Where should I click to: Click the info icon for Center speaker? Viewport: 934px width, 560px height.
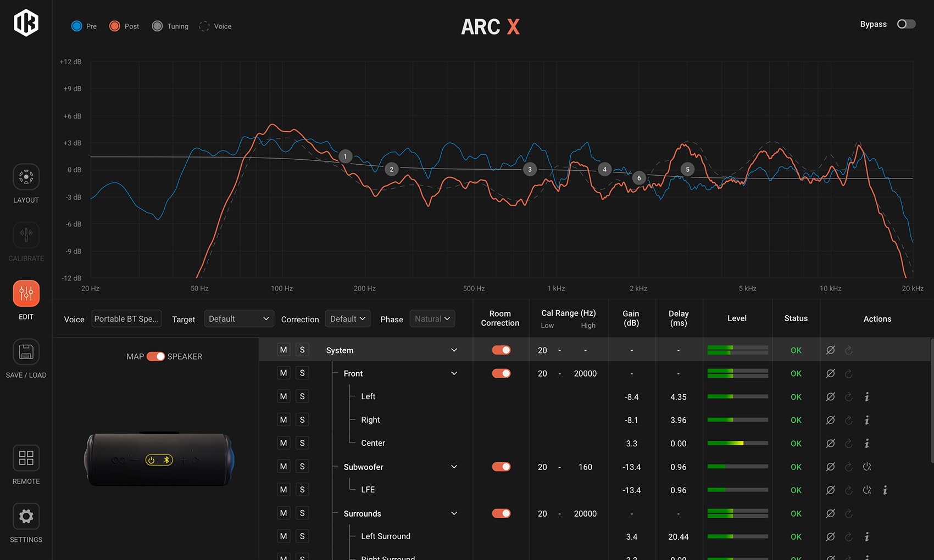click(x=867, y=443)
